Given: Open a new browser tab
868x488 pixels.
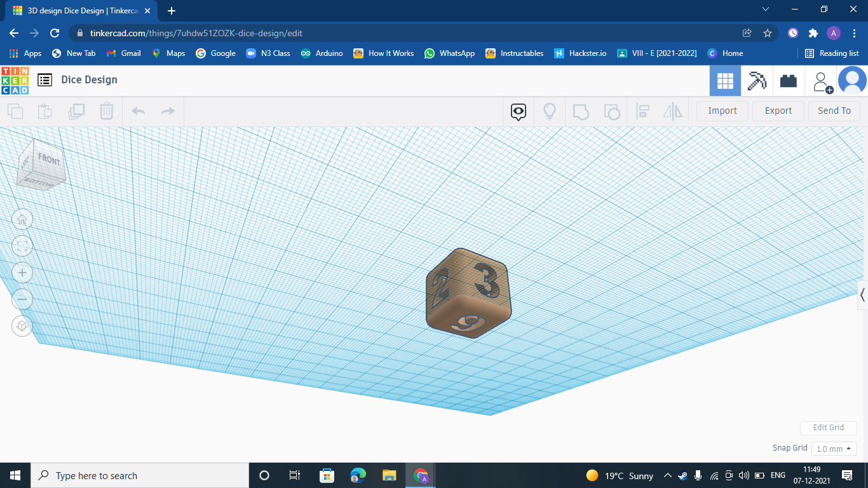Looking at the screenshot, I should 172,11.
